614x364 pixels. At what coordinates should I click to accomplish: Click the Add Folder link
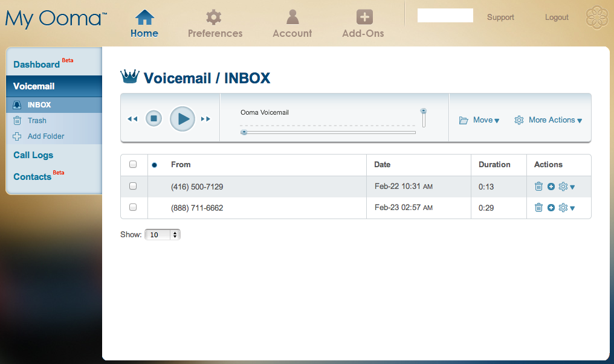[46, 136]
